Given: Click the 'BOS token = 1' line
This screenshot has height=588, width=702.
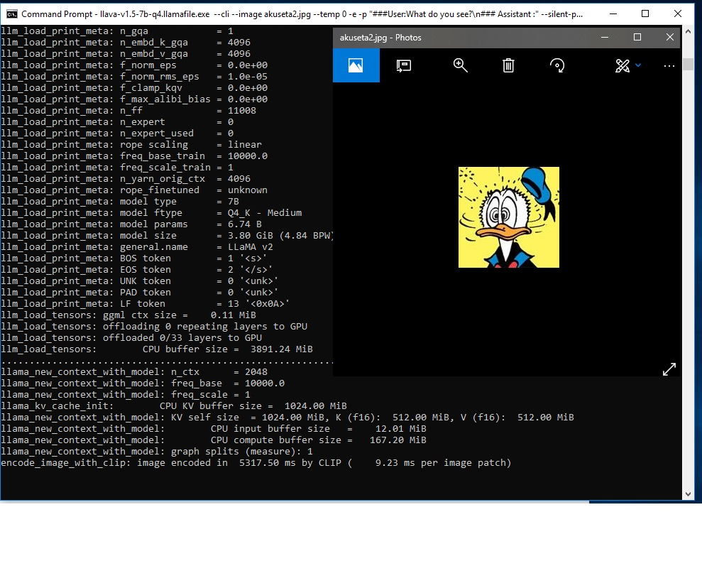Looking at the screenshot, I should tap(134, 258).
